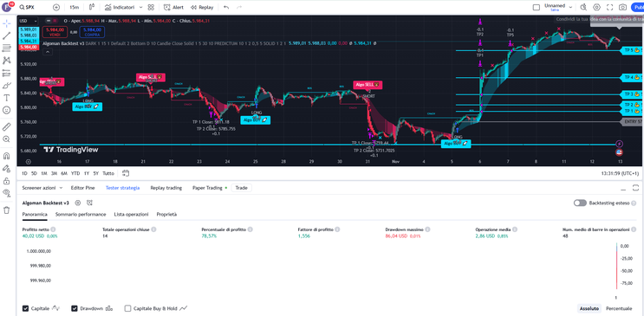
Task: Click the undo arrow
Action: pos(226,8)
